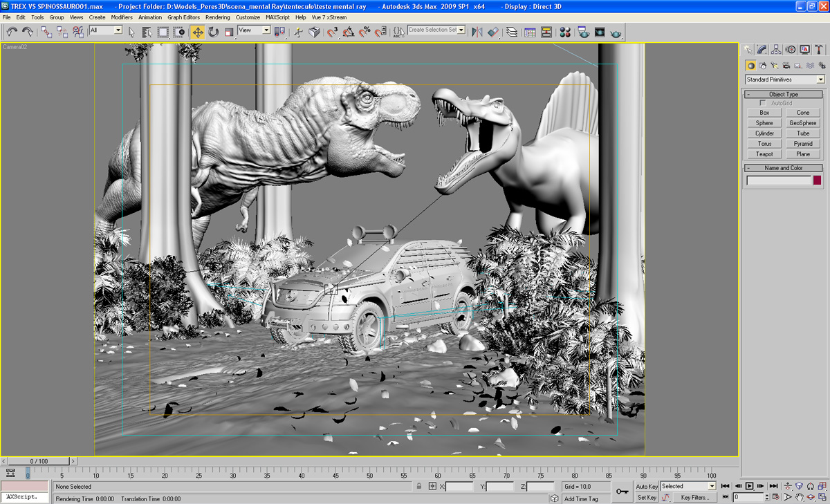830x504 pixels.
Task: Open the File menu
Action: point(7,17)
